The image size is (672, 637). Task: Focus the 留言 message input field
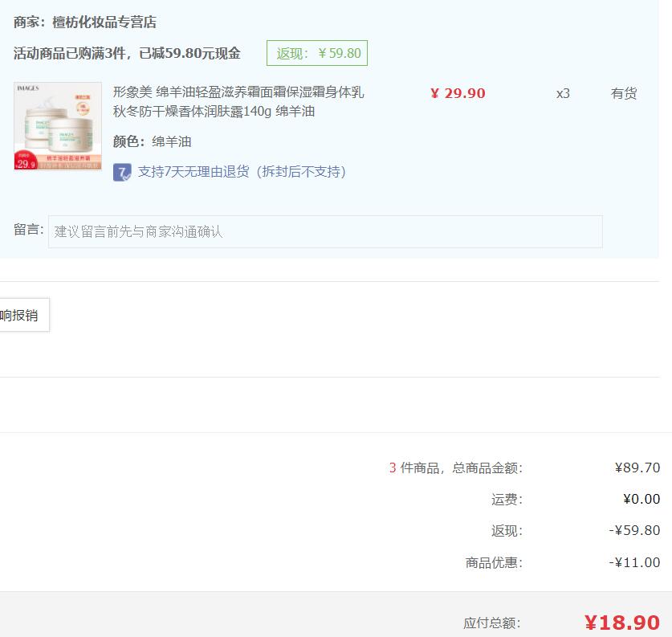325,232
